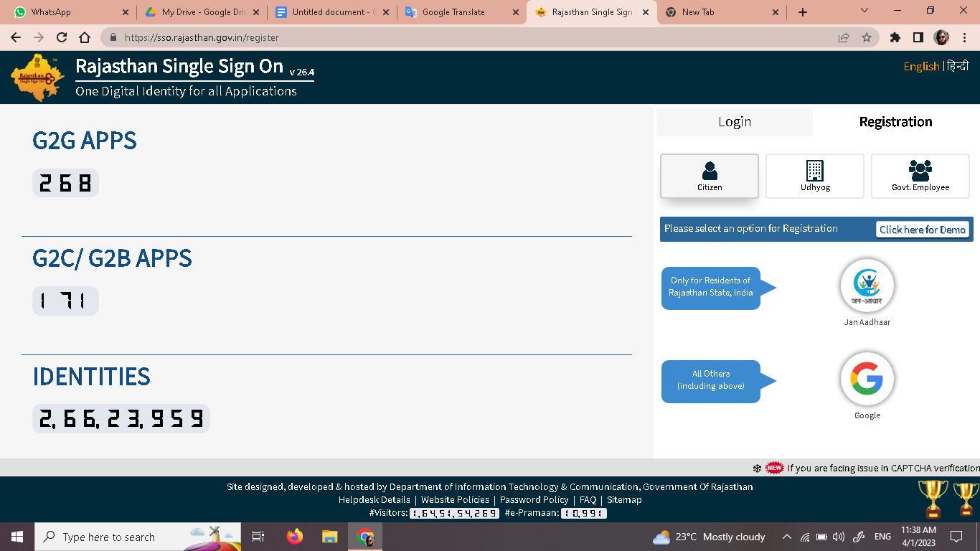Switch to the Registration tab
Image resolution: width=980 pixels, height=551 pixels.
(x=895, y=122)
